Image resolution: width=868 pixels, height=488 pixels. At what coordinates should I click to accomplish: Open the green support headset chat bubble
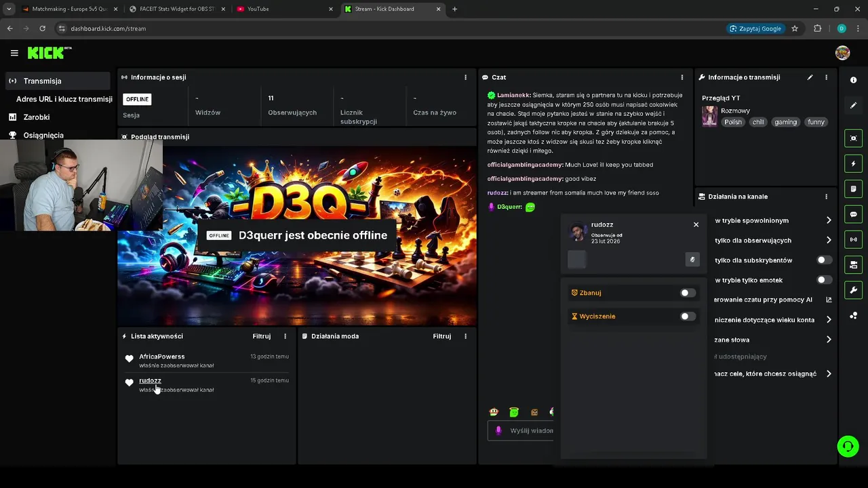[848, 446]
